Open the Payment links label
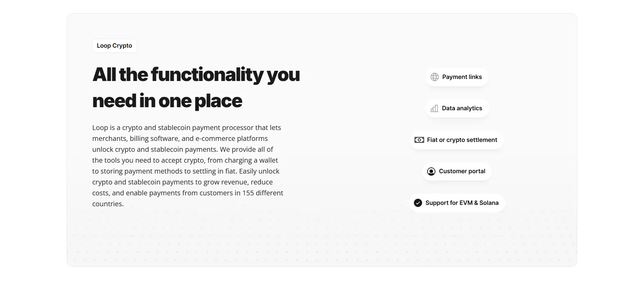 [462, 77]
